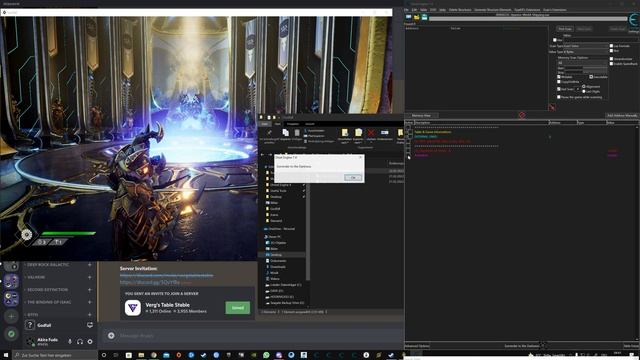Image resolution: width=640 pixels, height=360 pixels.
Task: Click the First Scan button
Action: [x=565, y=29]
